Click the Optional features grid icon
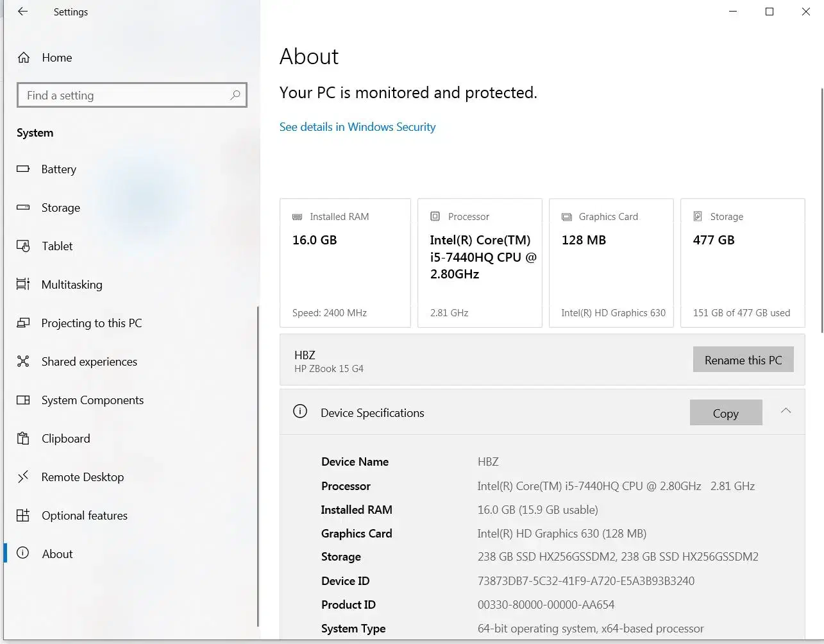 (23, 516)
